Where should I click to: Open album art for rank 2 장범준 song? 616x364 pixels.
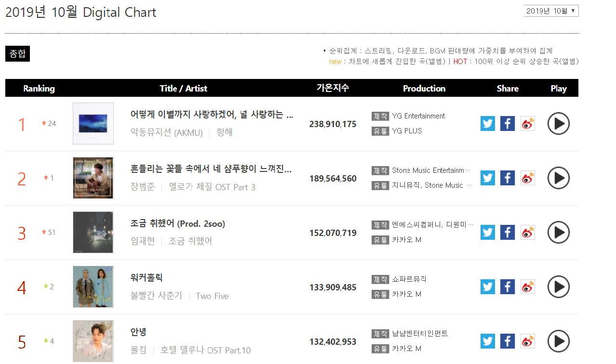click(93, 178)
